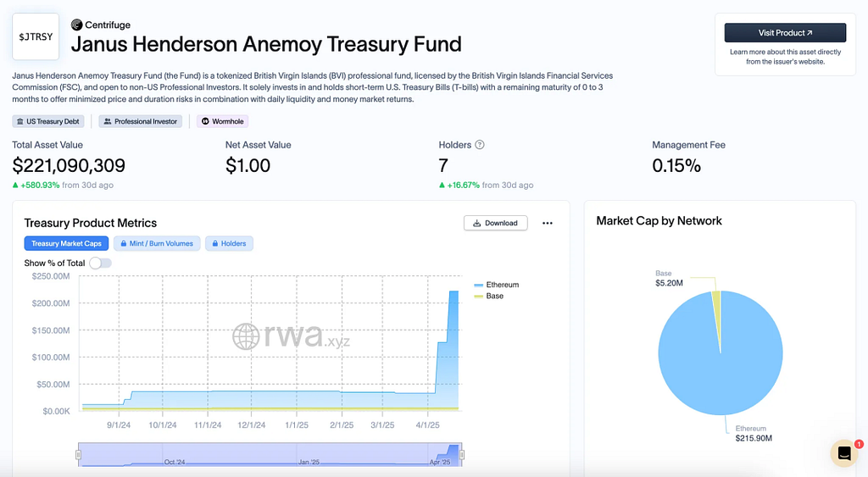The height and width of the screenshot is (477, 868).
Task: Click the $JTRSY token logo tile
Action: 36,36
